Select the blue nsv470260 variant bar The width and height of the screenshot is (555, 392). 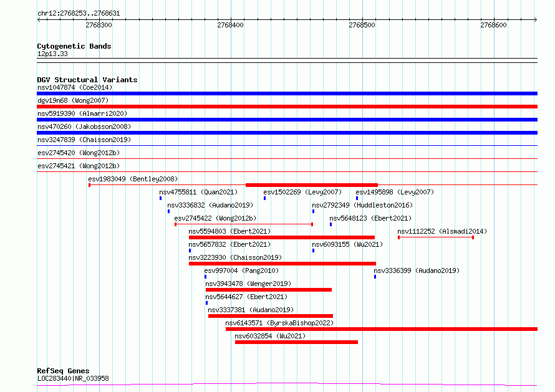click(287, 133)
